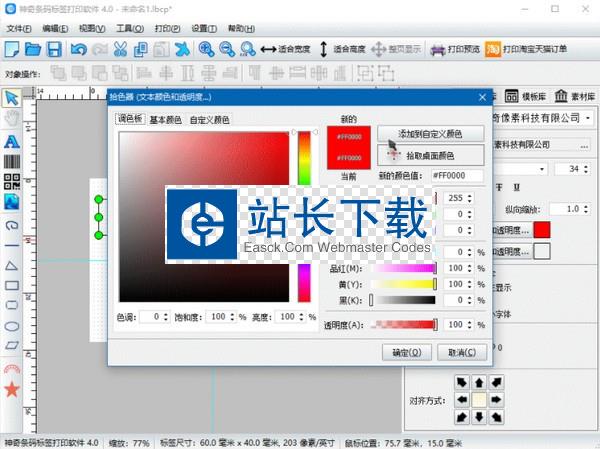Click 添加到自定义颜色 button
600x449 pixels.
point(430,134)
